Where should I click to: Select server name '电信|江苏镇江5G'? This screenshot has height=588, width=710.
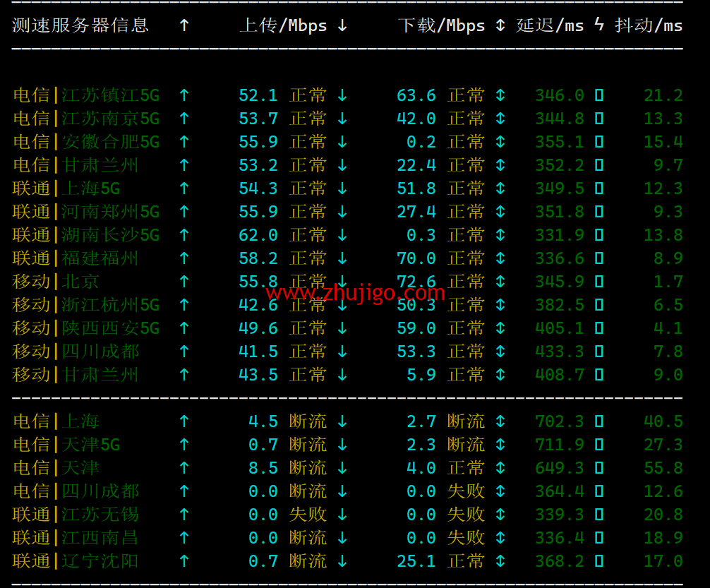tap(86, 95)
